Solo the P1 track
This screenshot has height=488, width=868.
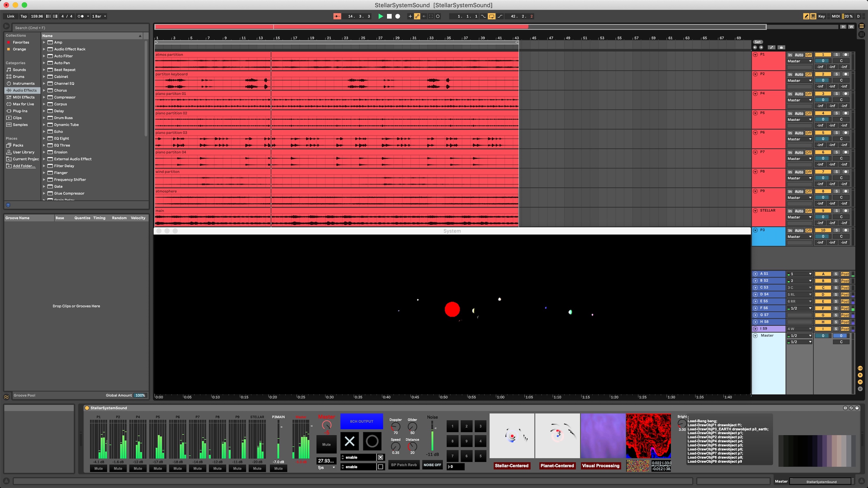tap(836, 55)
